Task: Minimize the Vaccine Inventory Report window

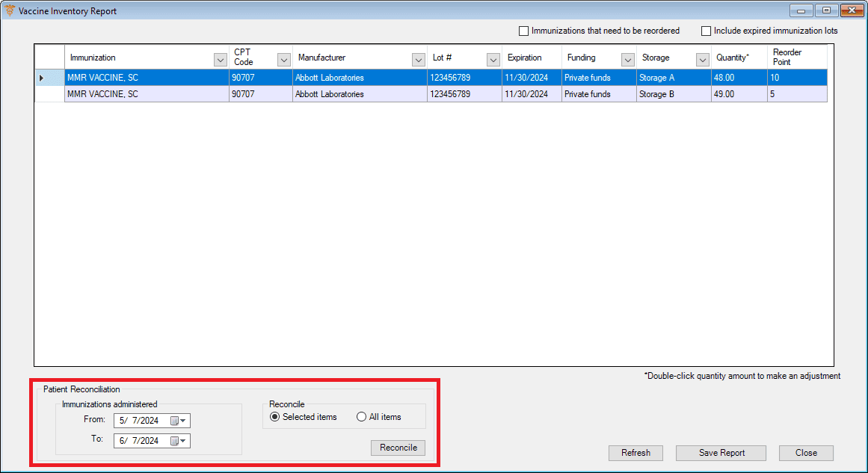Action: (801, 10)
